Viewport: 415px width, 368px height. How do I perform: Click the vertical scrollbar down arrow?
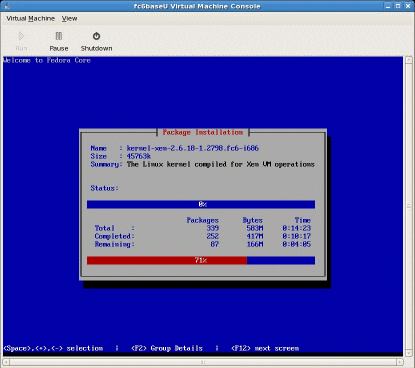click(x=409, y=353)
